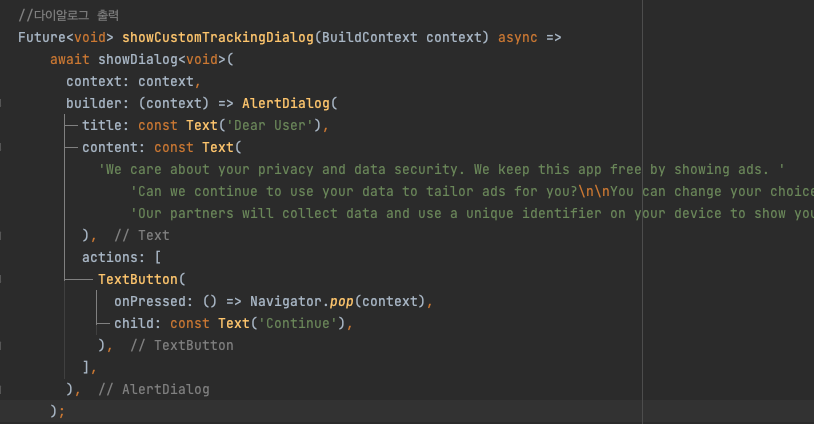Click the 'AlertDialog(' constructor name
The image size is (814, 424).
290,103
